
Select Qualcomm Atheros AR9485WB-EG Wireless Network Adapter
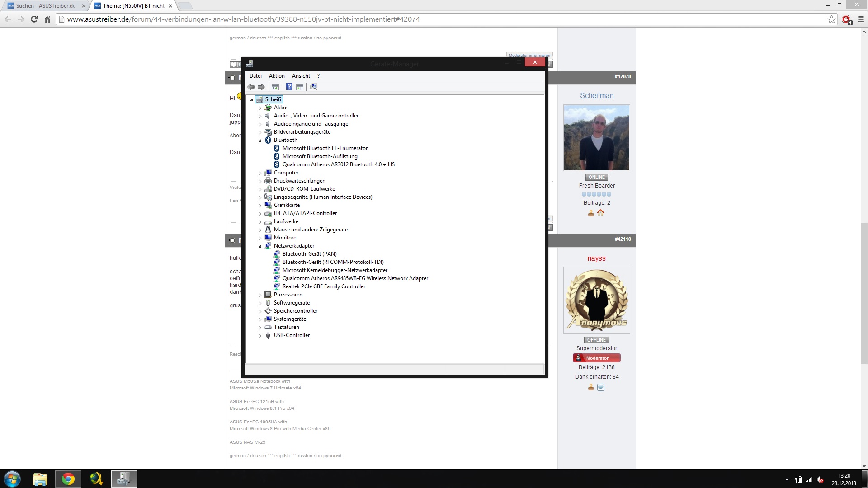[355, 278]
